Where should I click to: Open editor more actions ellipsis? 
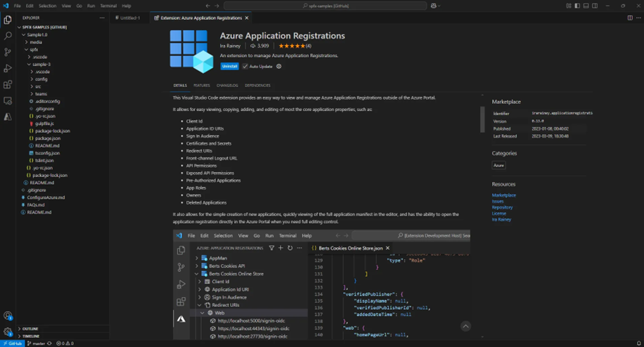pyautogui.click(x=638, y=18)
